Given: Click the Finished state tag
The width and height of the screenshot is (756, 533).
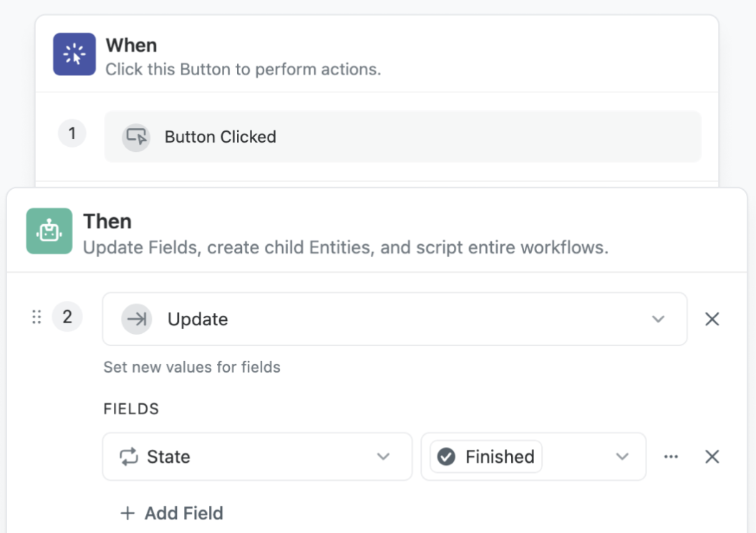Looking at the screenshot, I should pyautogui.click(x=486, y=456).
